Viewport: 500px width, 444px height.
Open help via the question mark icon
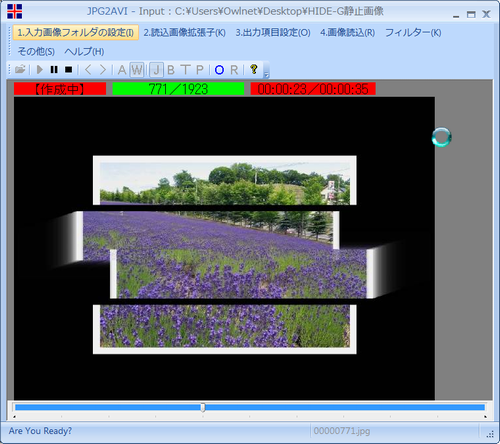coord(254,69)
